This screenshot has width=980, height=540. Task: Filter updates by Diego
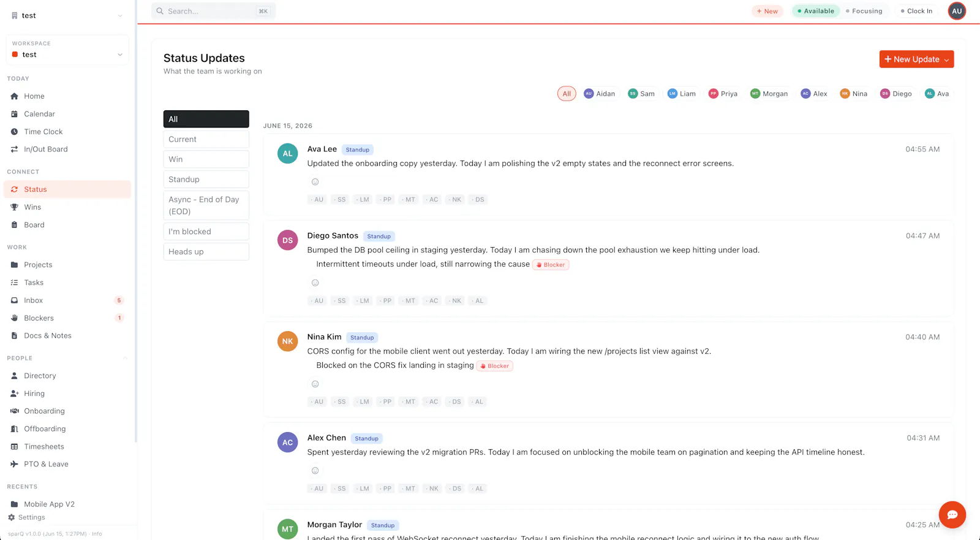pyautogui.click(x=896, y=94)
